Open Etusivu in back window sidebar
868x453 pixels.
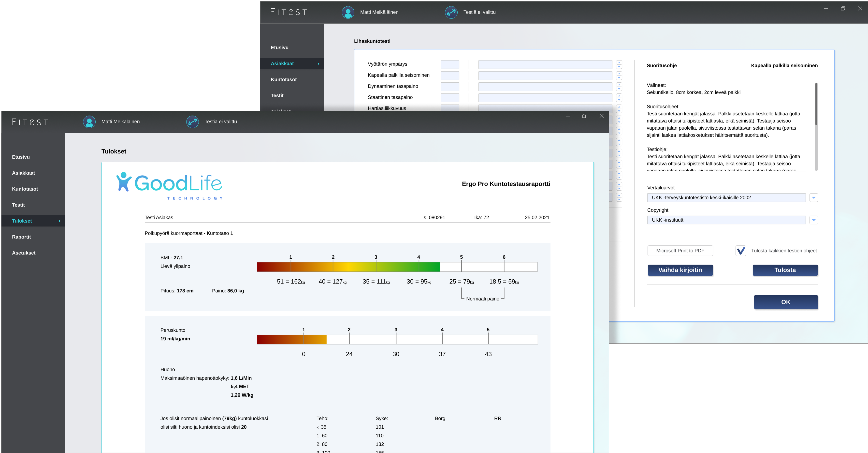[x=280, y=47]
